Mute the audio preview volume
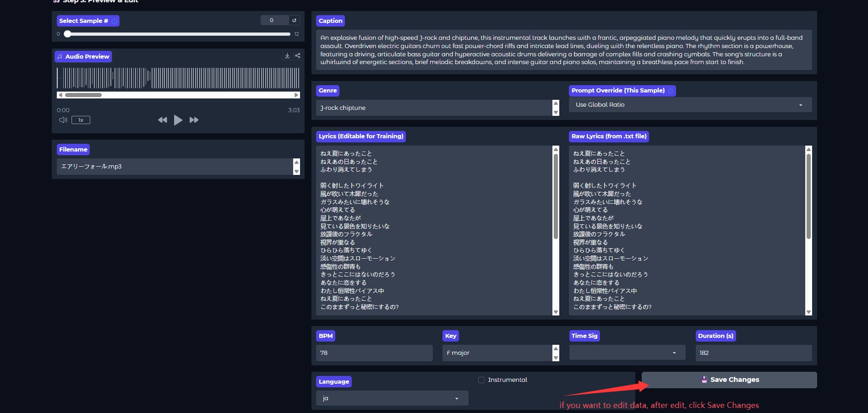This screenshot has height=413, width=868. coord(63,120)
